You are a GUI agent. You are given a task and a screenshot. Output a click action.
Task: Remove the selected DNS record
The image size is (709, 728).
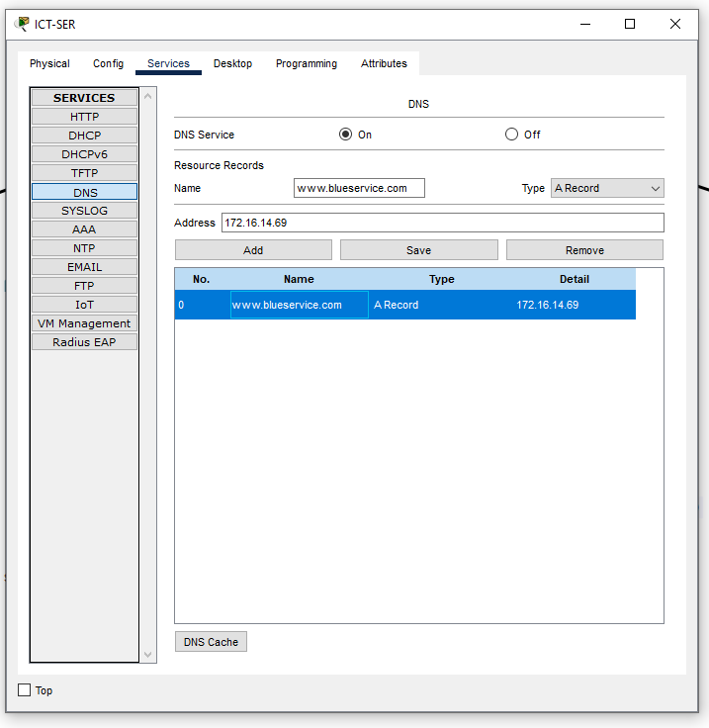[584, 250]
